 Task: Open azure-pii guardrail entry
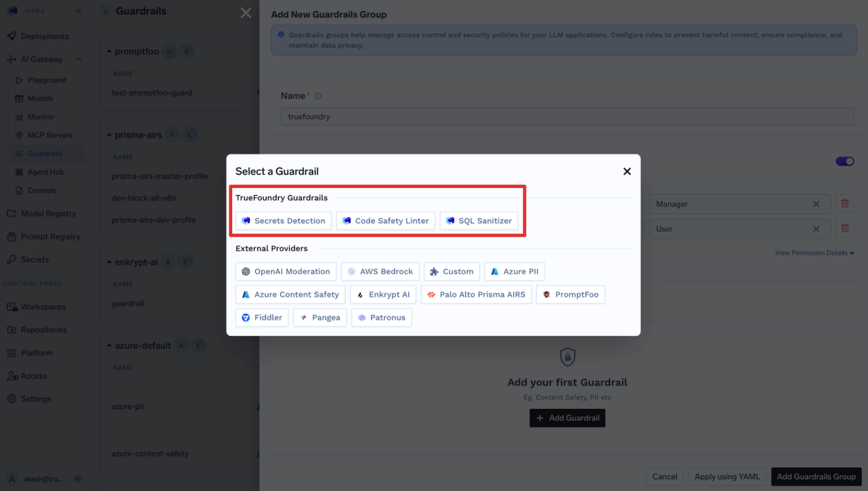coord(128,406)
